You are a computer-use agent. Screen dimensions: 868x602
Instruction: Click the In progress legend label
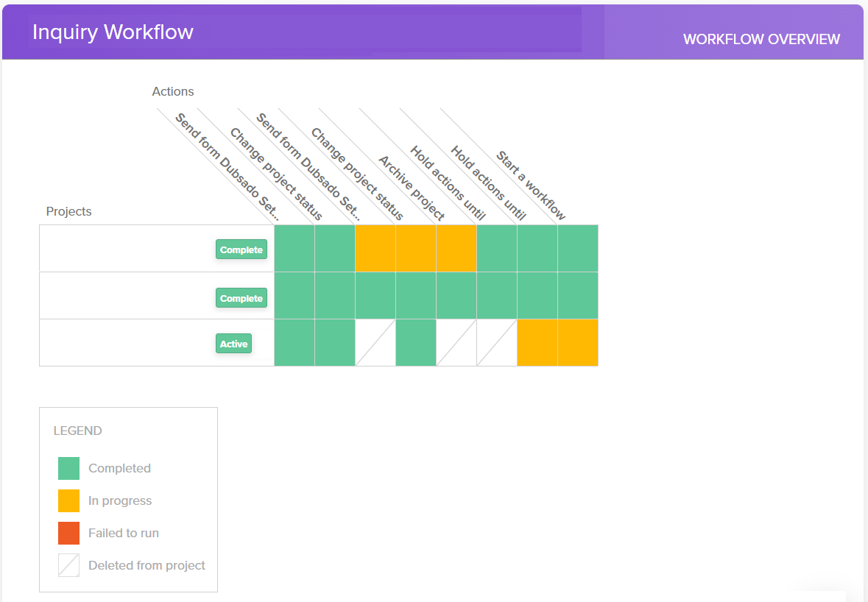tap(120, 500)
